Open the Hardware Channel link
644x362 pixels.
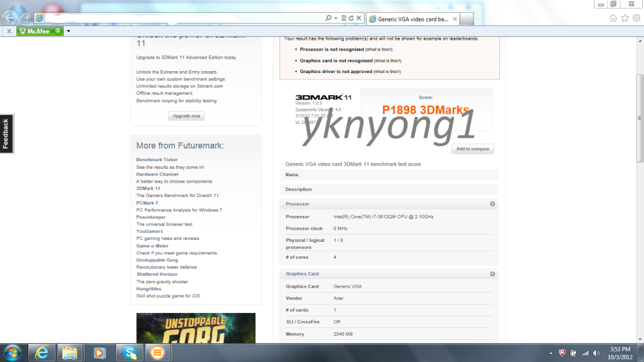click(x=157, y=174)
